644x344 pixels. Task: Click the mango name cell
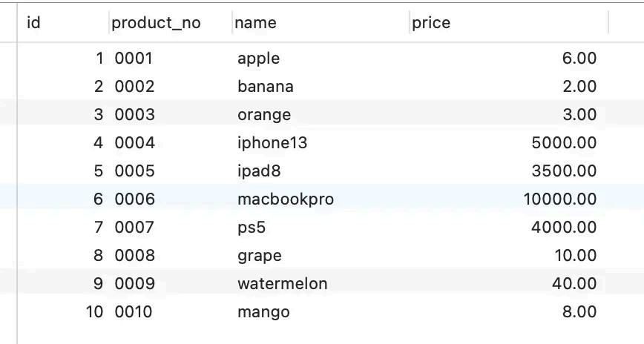[x=263, y=312]
